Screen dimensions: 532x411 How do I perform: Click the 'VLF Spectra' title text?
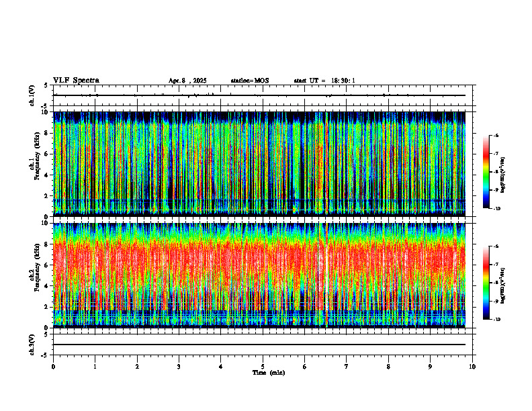[x=76, y=81]
